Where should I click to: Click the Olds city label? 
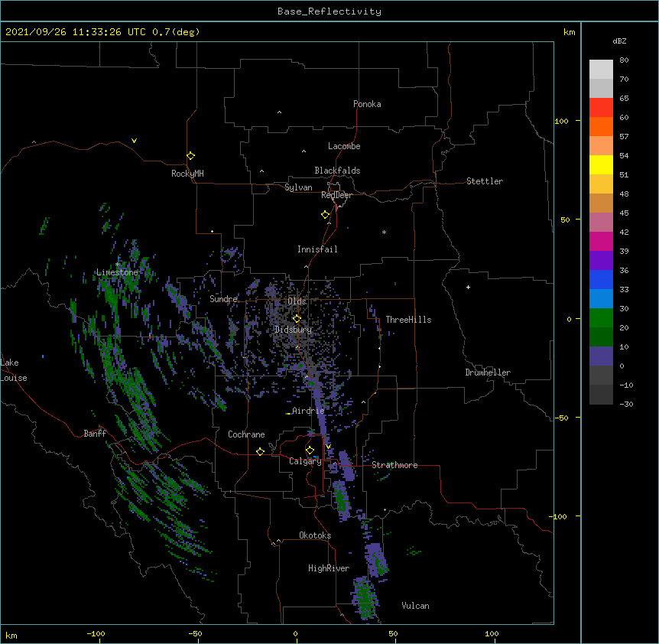297,301
